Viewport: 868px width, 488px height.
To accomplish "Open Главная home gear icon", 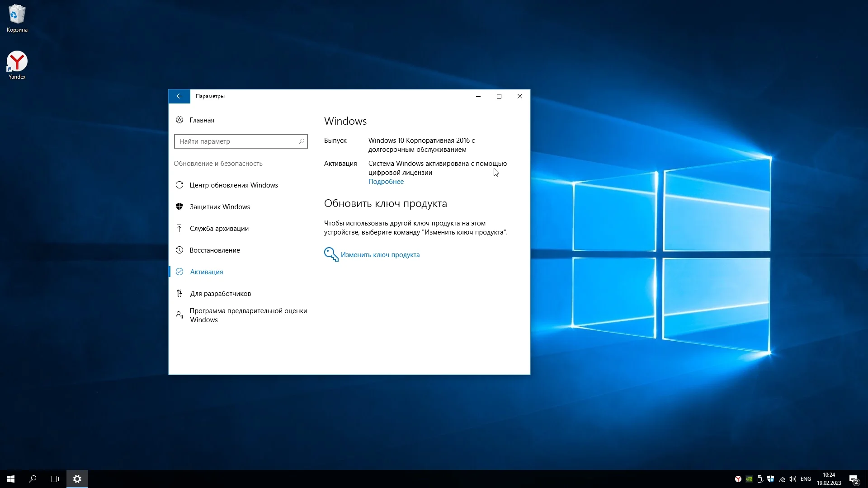I will pyautogui.click(x=179, y=120).
